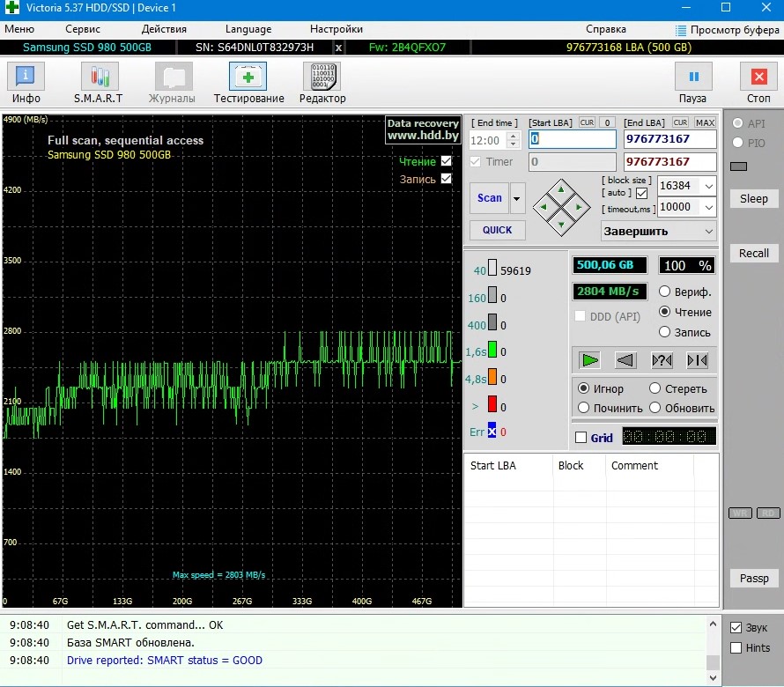Click the CUR button next to Start LBA
This screenshot has width=784, height=687.
tap(587, 122)
